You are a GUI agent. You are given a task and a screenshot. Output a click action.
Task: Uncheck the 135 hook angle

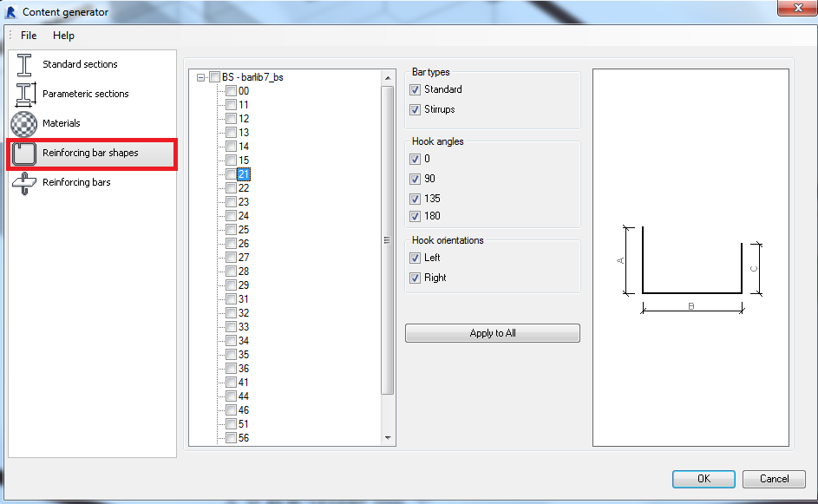coord(415,198)
